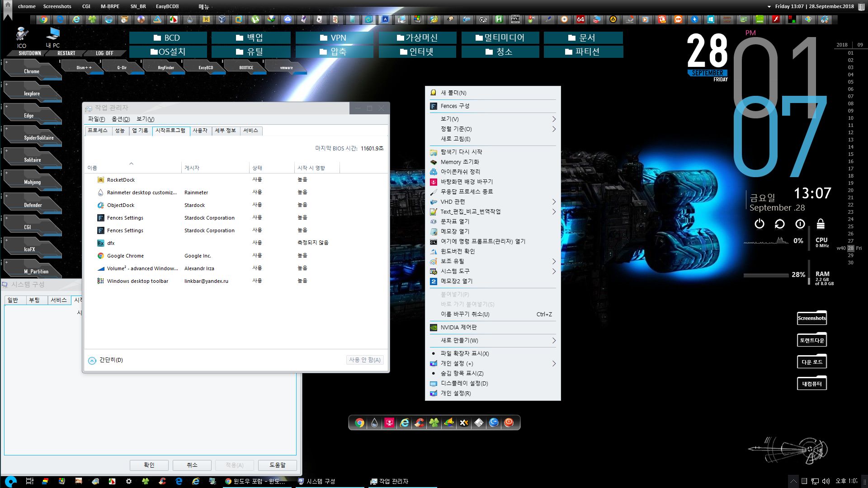Expand the 시스템 도구 submenu

[493, 271]
